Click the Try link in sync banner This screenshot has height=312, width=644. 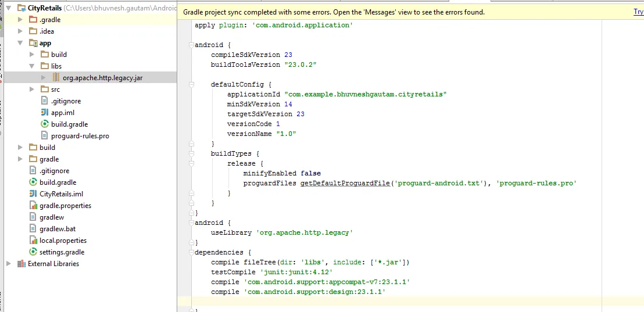[638, 12]
